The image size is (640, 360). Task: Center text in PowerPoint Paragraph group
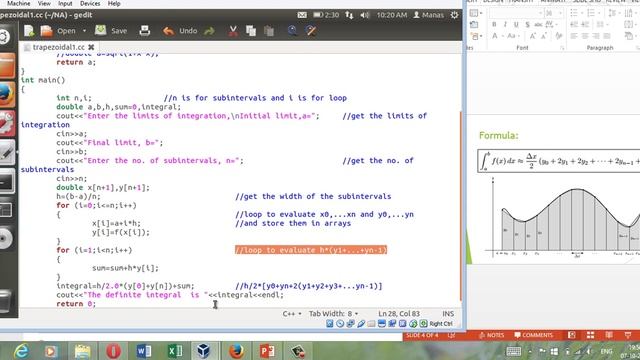585,36
